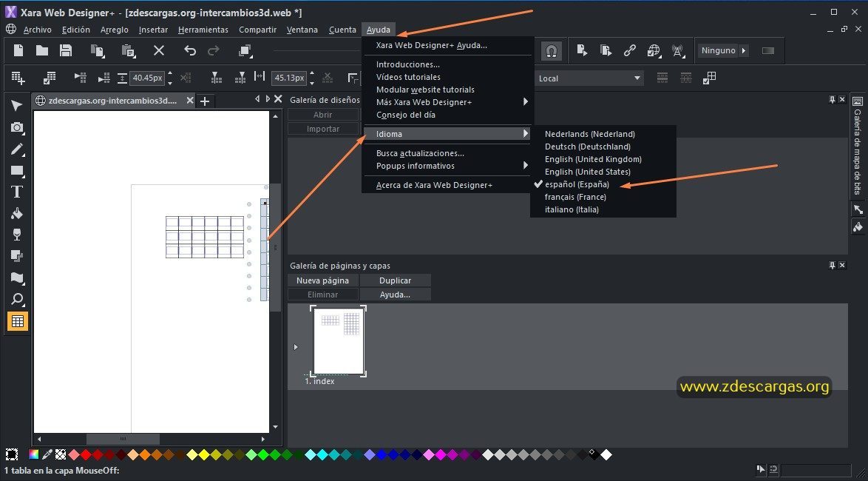Click the link chain icon
The width and height of the screenshot is (868, 481).
pyautogui.click(x=630, y=50)
